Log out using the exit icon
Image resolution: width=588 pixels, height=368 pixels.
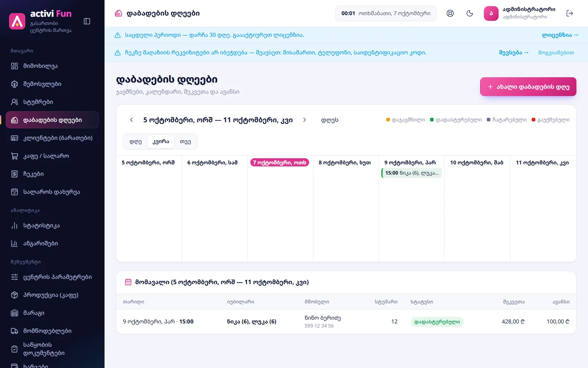pos(570,13)
